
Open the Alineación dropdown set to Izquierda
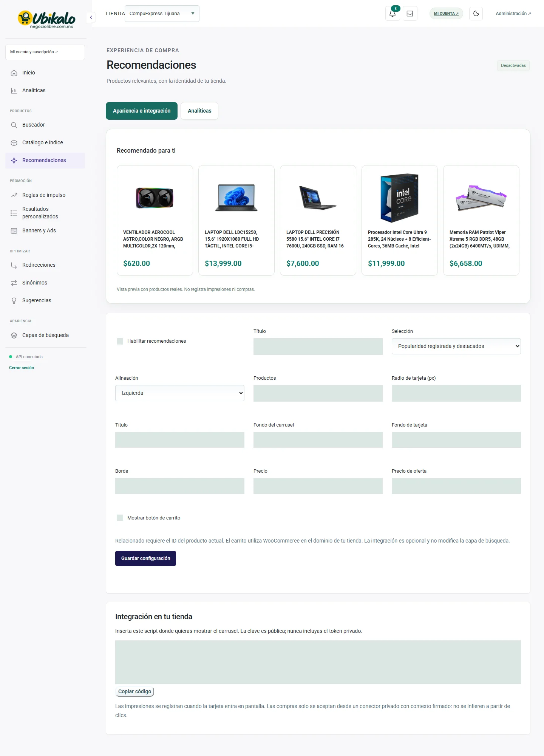[x=180, y=393]
